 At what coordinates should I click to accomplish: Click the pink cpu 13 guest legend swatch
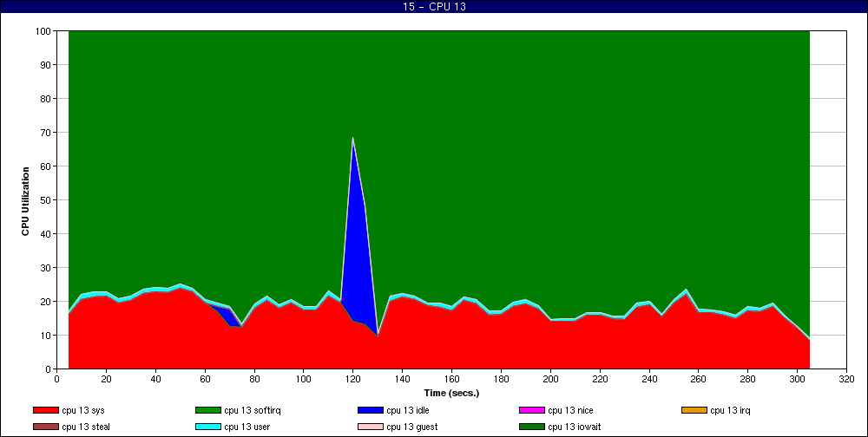371,427
